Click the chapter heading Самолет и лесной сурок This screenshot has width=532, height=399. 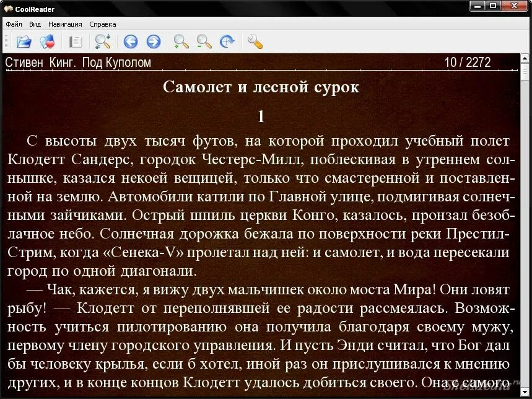(x=261, y=87)
